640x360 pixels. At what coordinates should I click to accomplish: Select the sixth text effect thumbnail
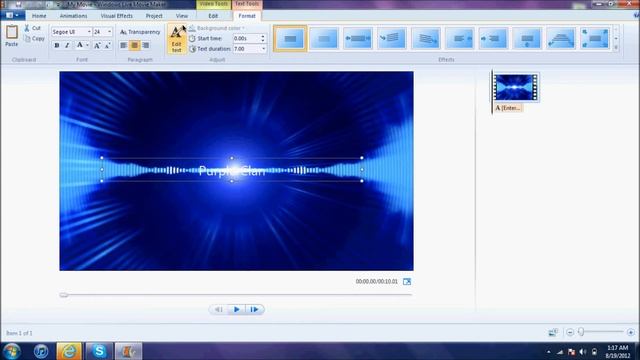point(460,39)
